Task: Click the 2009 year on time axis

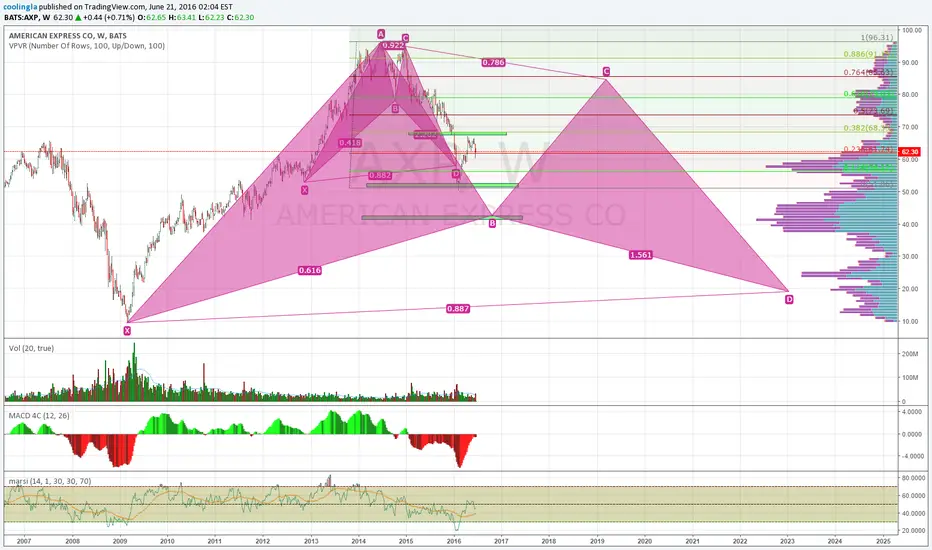Action: pyautogui.click(x=120, y=541)
